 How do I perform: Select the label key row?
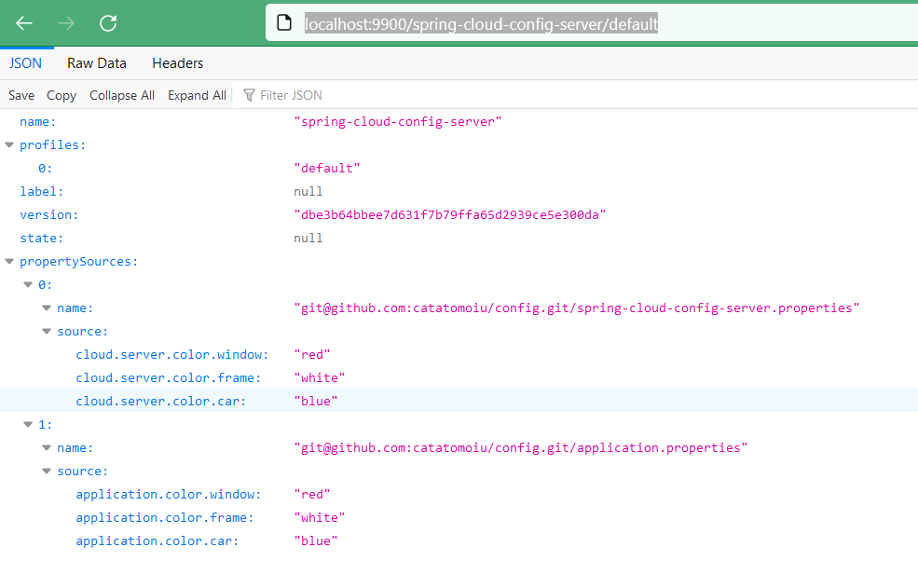pos(42,192)
